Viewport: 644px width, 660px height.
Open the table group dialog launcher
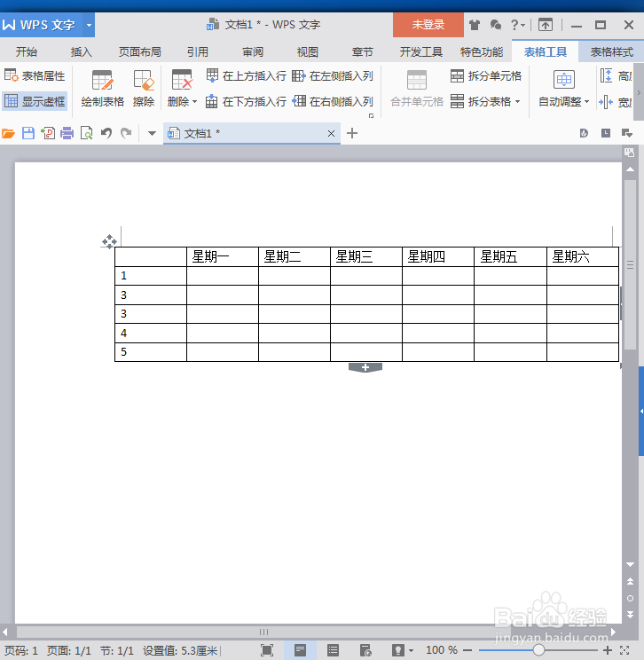[372, 115]
